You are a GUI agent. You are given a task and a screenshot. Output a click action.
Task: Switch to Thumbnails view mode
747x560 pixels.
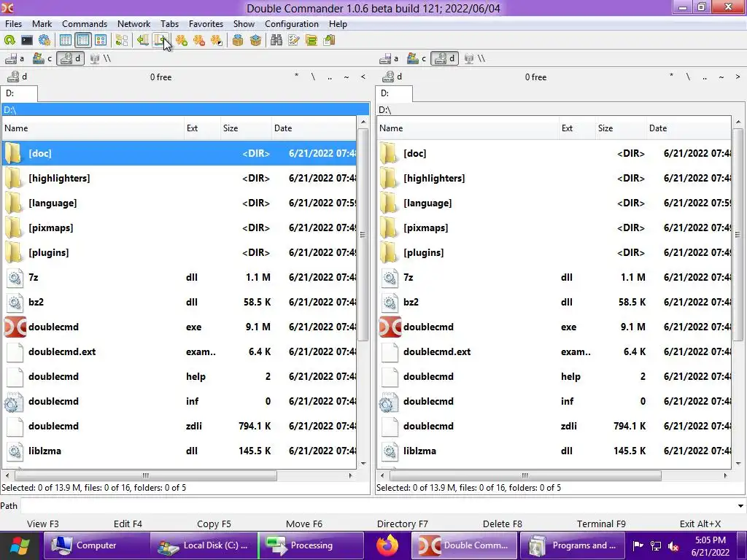101,41
